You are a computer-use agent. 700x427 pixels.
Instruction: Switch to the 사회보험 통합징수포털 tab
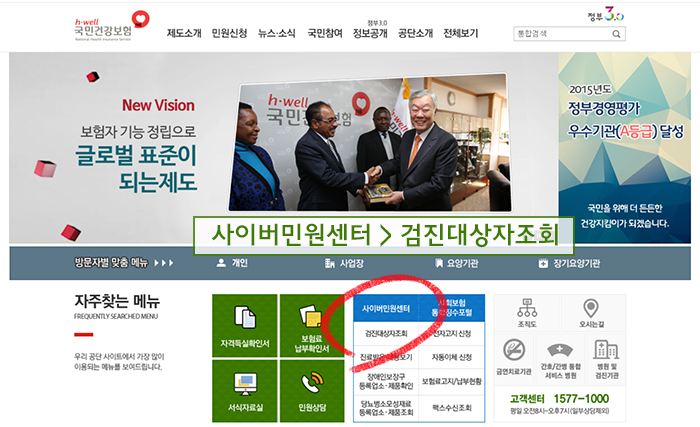pos(452,308)
